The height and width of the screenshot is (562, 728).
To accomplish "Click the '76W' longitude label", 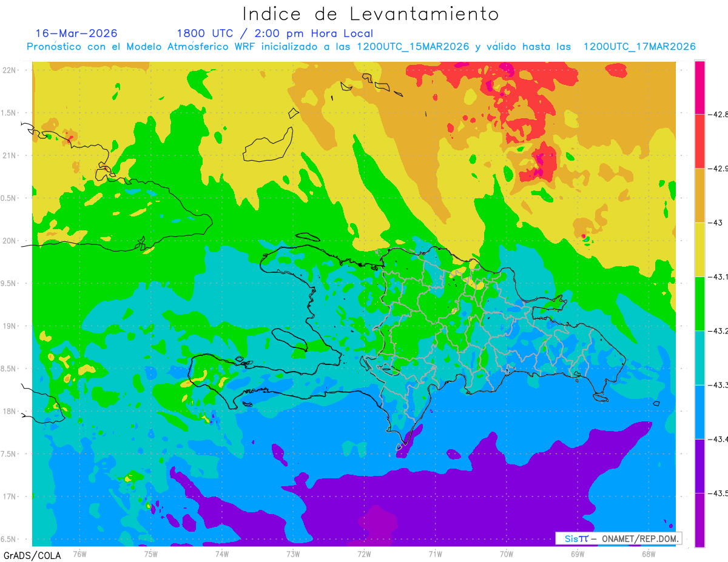I will 79,554.
